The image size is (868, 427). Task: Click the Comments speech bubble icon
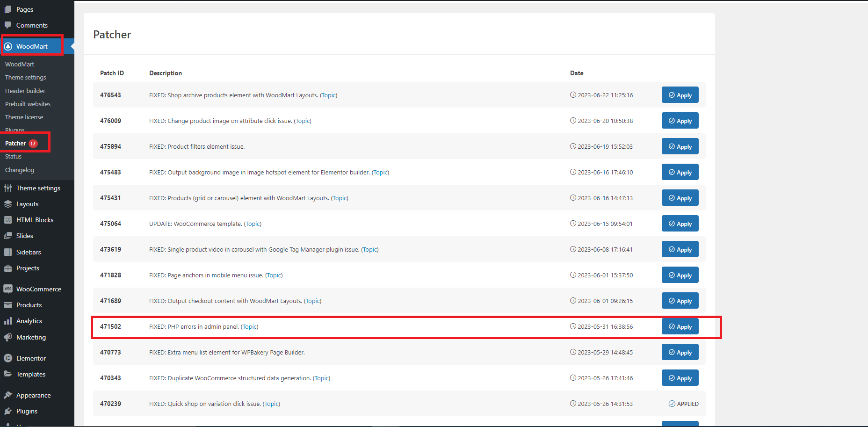click(8, 25)
